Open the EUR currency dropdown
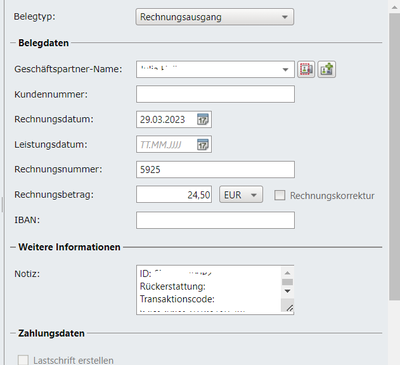The width and height of the screenshot is (400, 365). tap(241, 195)
